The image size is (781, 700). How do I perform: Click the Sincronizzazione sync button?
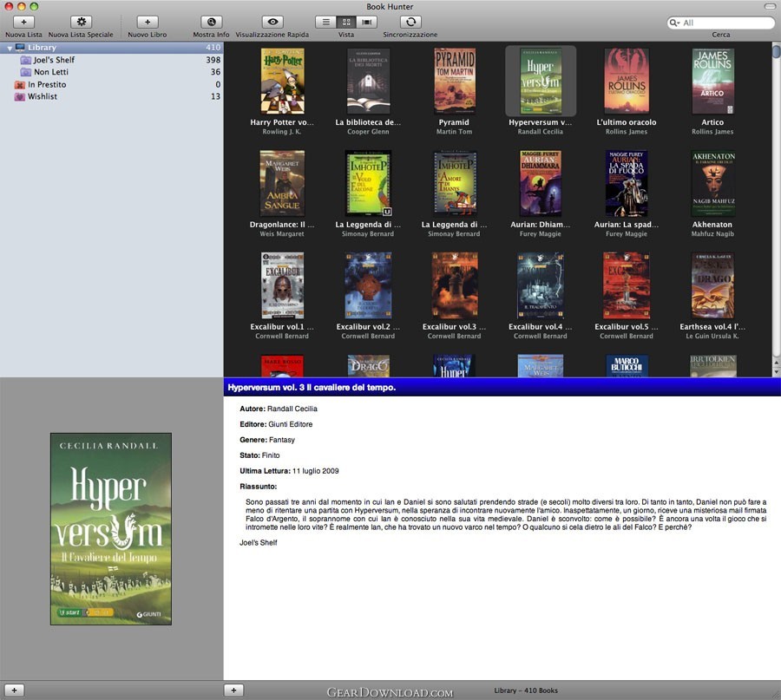point(411,22)
